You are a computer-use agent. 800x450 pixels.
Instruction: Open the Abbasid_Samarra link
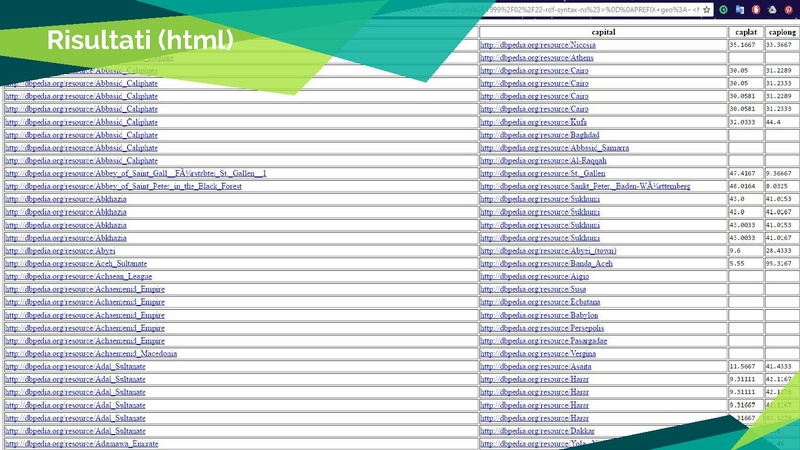[555, 147]
